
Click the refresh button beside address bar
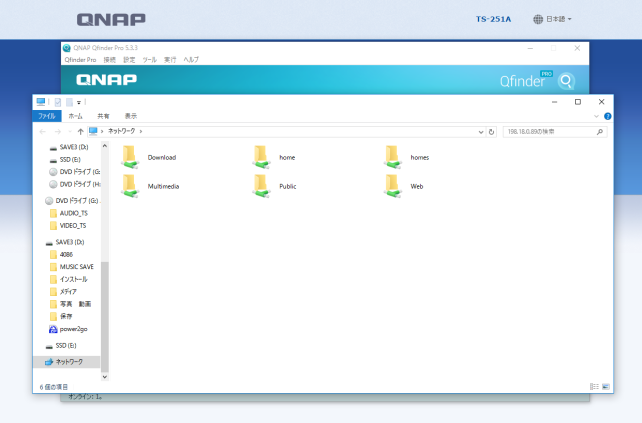pos(492,131)
